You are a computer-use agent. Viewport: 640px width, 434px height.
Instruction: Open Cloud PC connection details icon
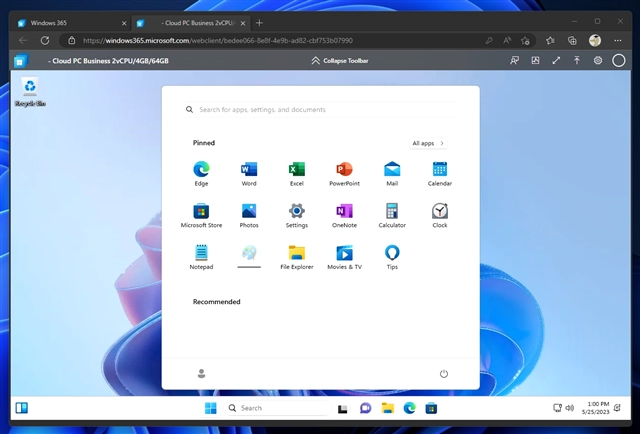tap(535, 60)
